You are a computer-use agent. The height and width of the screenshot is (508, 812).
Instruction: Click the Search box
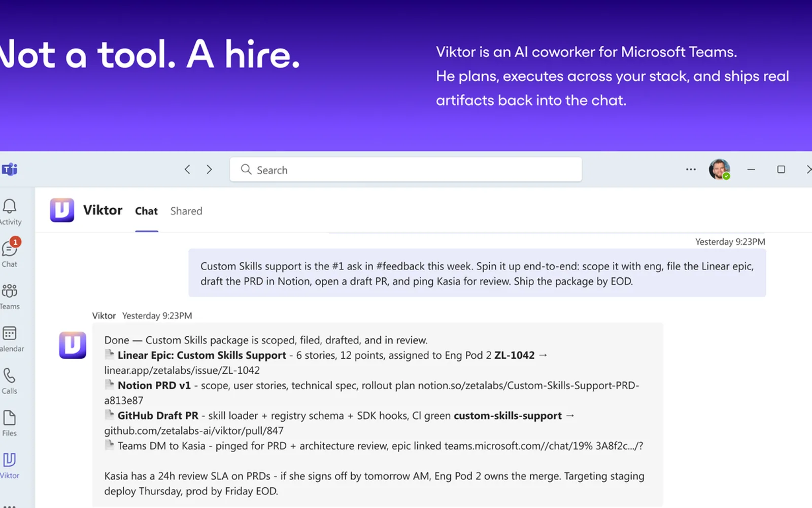click(x=405, y=170)
